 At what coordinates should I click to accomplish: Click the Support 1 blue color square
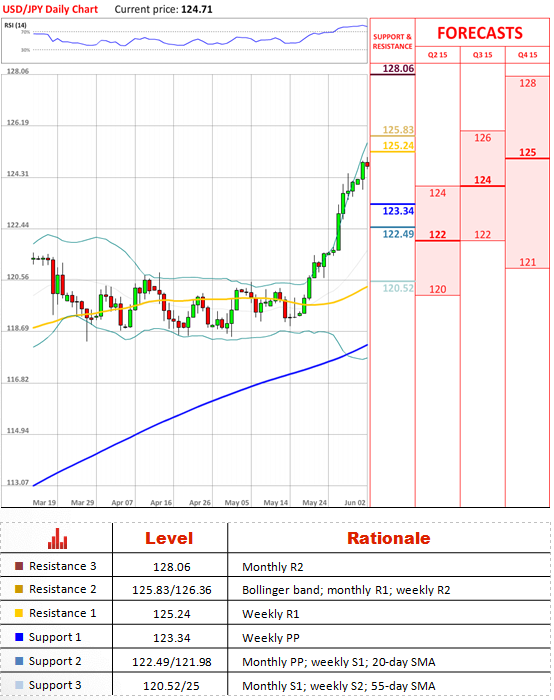pos(19,637)
